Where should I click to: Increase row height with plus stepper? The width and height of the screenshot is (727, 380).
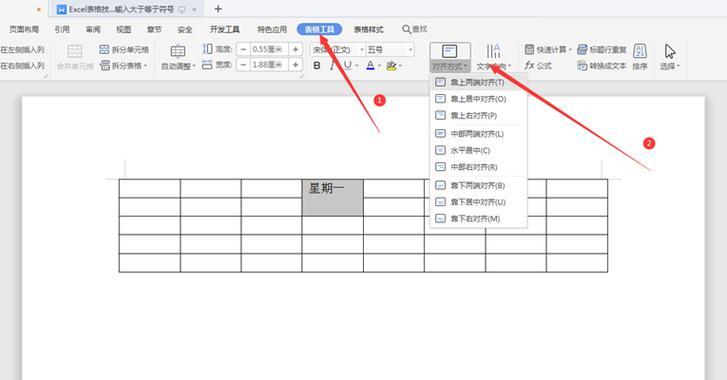point(295,50)
